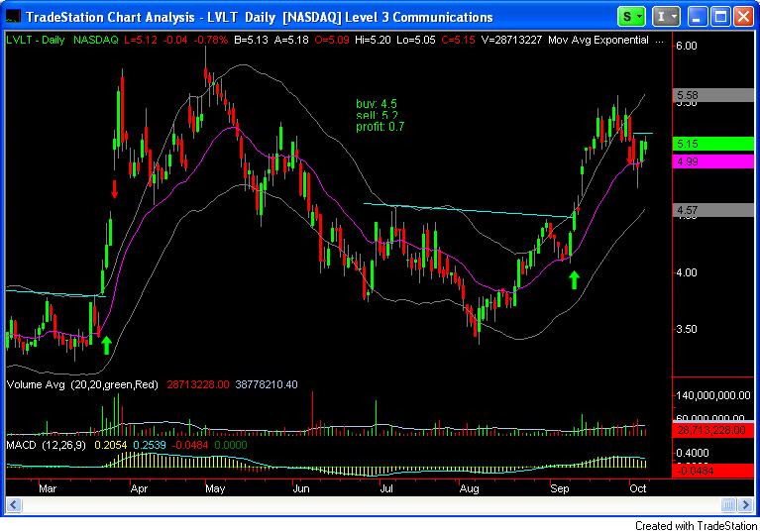Click the red 28,713,228.00 volume marker
The image size is (760, 532).
(x=713, y=430)
